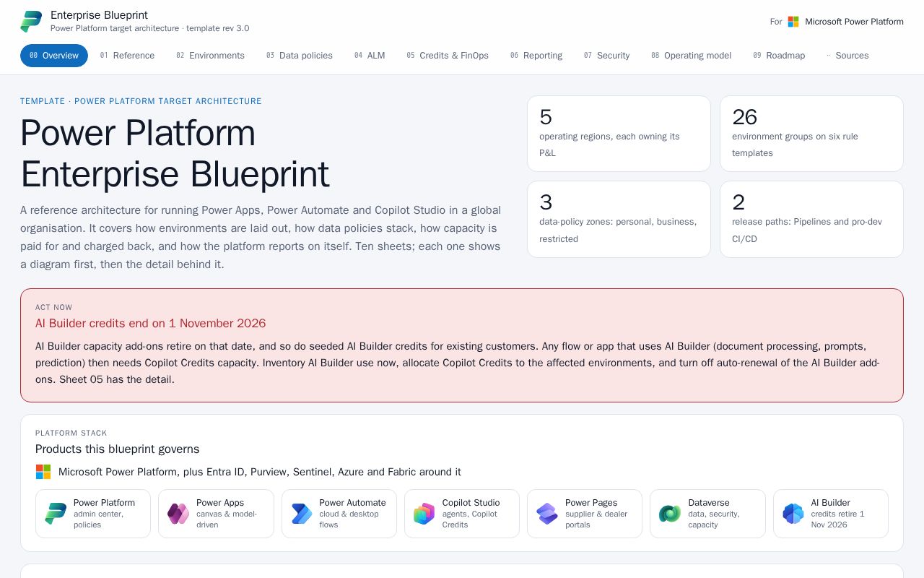The image size is (924, 578).
Task: Click the 'credits retire 1 Nov 2026' text
Action: point(837,519)
